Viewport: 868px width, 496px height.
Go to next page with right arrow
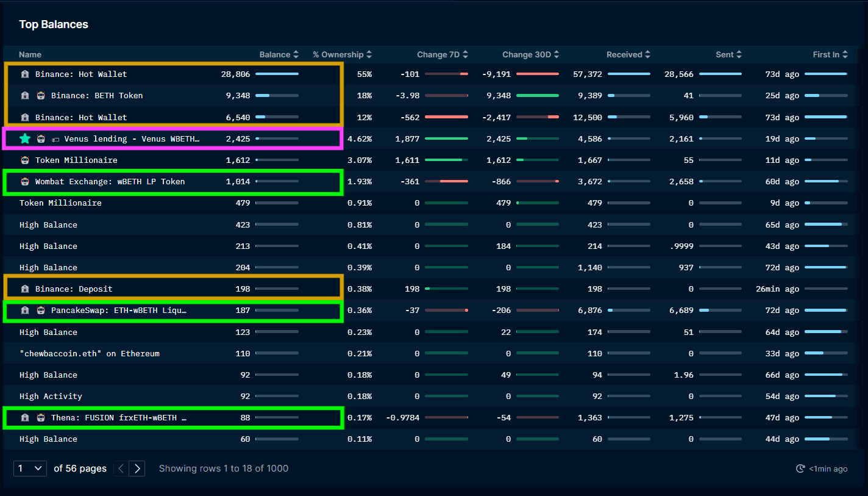tap(137, 469)
